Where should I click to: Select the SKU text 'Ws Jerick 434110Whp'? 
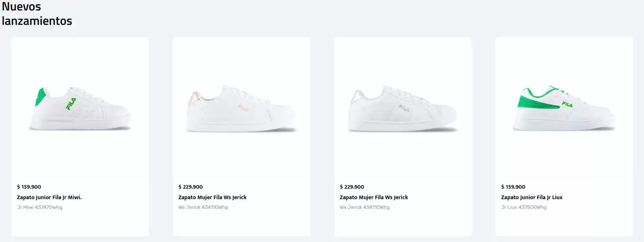(203, 207)
